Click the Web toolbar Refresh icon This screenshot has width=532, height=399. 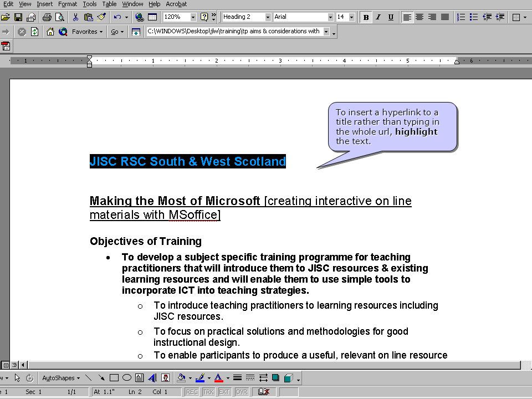(34, 32)
